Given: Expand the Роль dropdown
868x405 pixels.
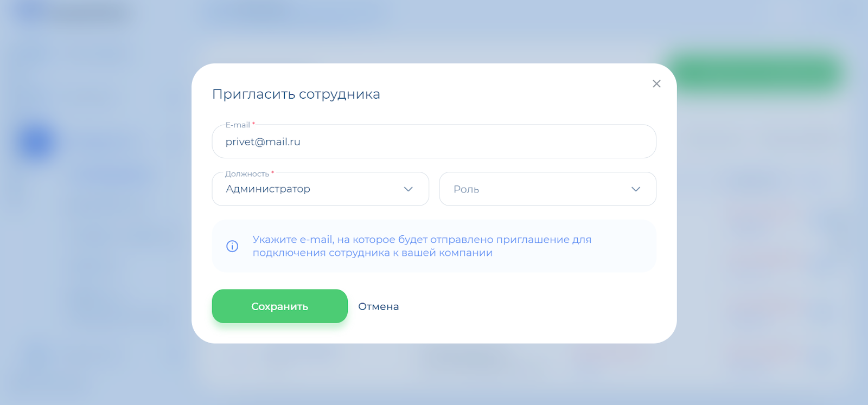Looking at the screenshot, I should pos(547,189).
